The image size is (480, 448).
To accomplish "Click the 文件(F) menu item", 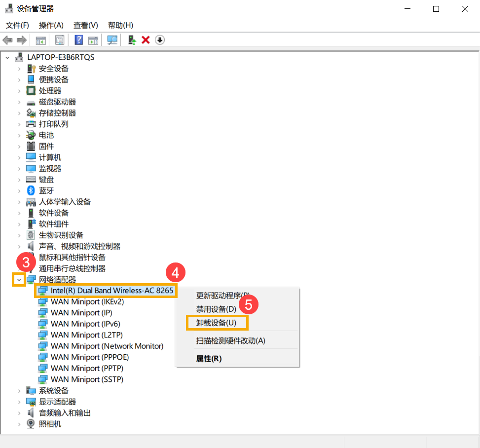I will point(17,25).
